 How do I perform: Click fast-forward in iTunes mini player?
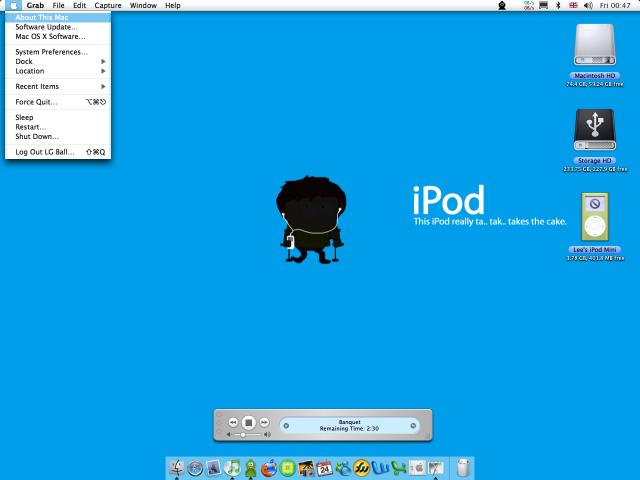click(x=264, y=422)
